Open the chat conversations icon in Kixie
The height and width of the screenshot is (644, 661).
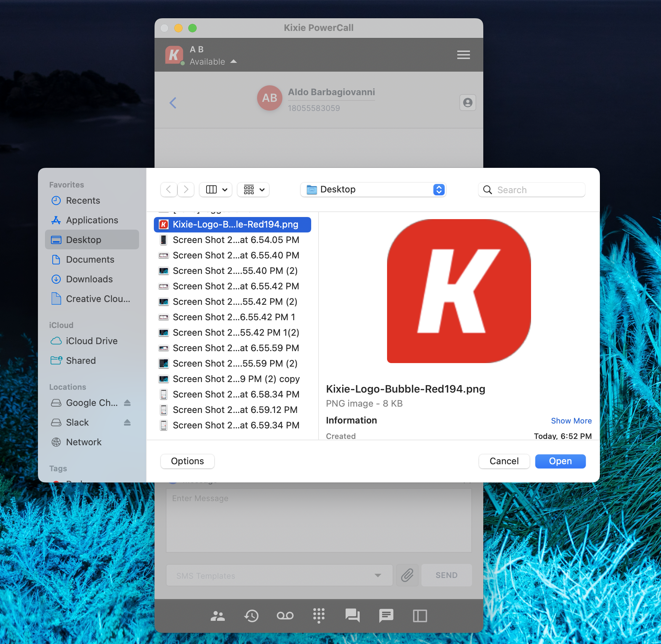coord(352,616)
